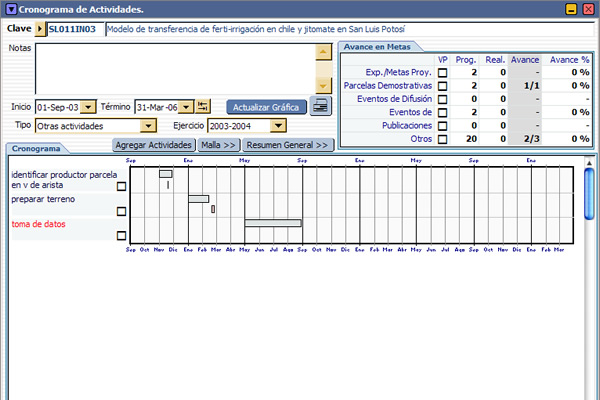The image size is (600, 400).
Task: Open the Ejercicio 2003-2004 dropdown
Action: tap(279, 126)
